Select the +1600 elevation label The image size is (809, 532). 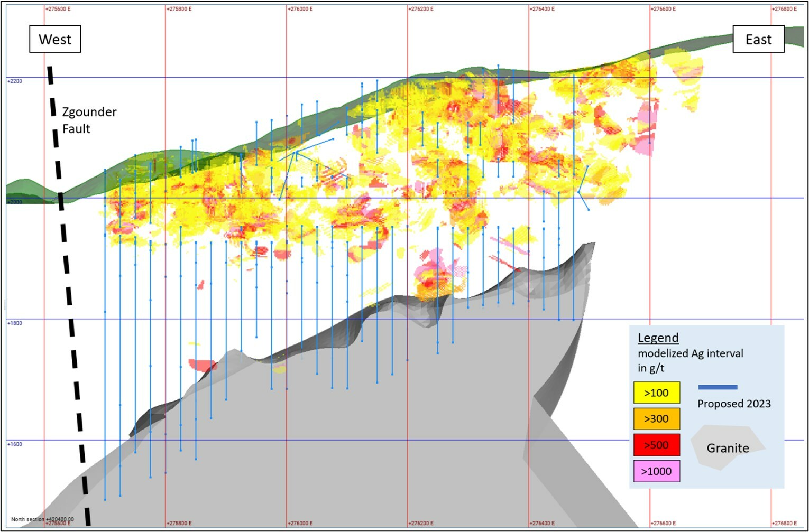click(x=15, y=444)
